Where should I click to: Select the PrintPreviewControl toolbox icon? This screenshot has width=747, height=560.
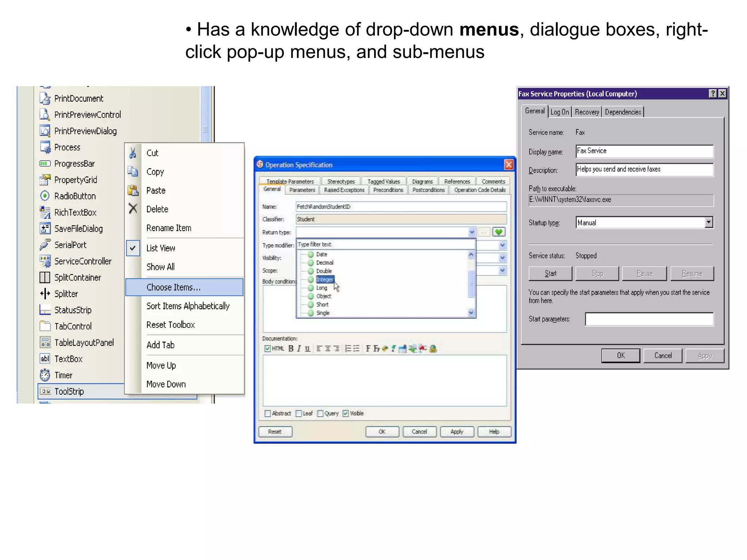tap(45, 114)
